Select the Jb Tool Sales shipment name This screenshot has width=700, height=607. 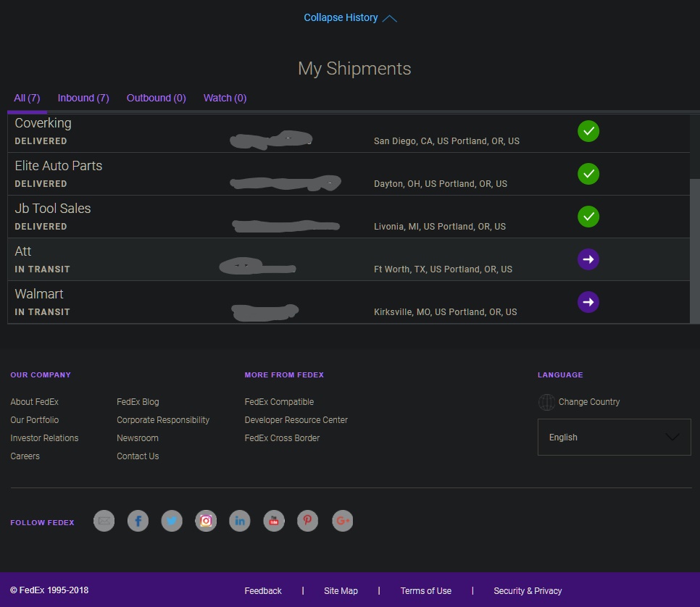coord(53,209)
